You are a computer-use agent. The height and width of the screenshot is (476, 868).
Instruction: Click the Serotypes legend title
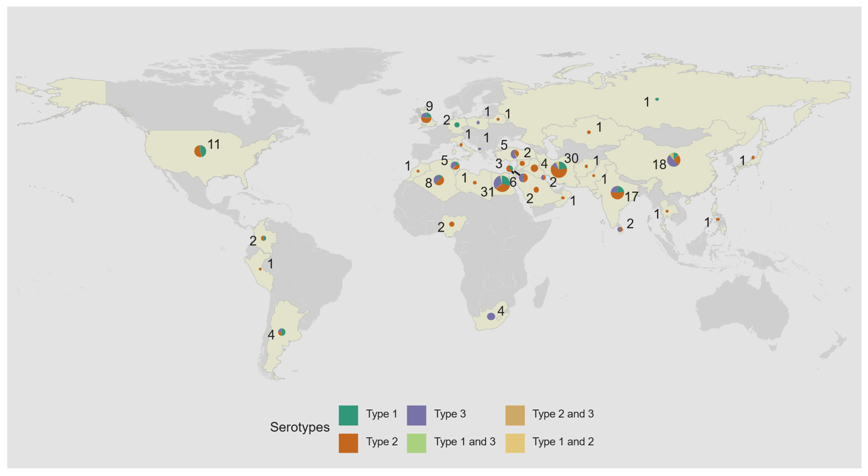click(299, 427)
